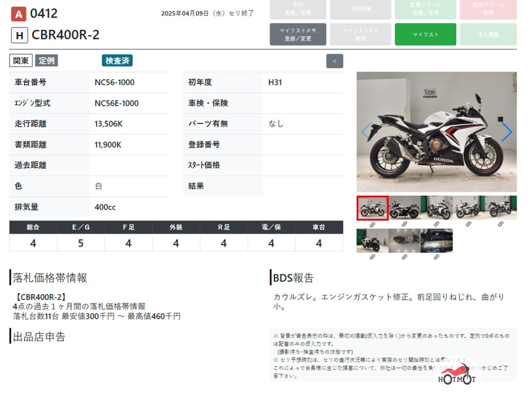Select the second thumbnail, bike facing left
532x402 pixels.
pyautogui.click(x=404, y=208)
